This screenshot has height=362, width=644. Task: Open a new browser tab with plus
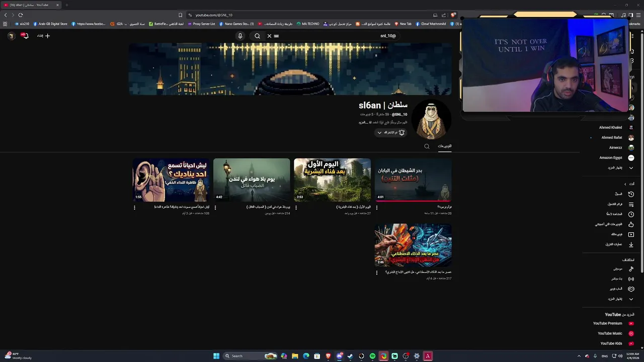click(x=66, y=5)
